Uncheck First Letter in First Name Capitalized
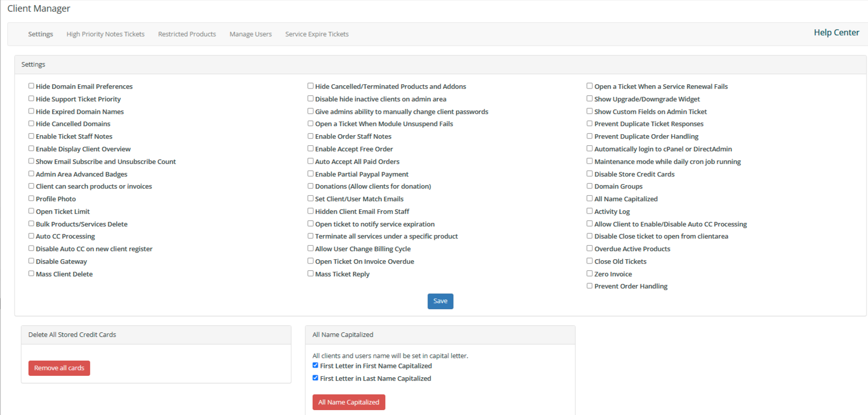The height and width of the screenshot is (415, 868). [315, 366]
